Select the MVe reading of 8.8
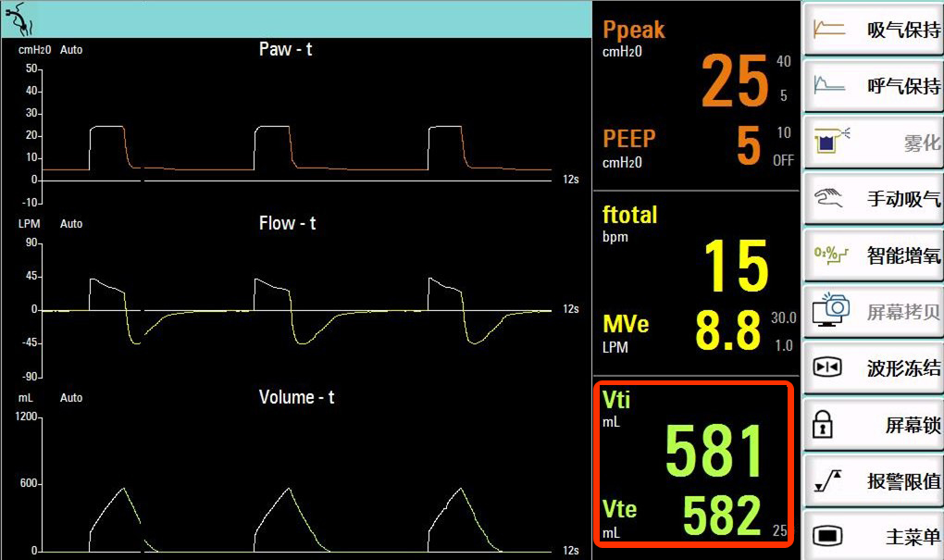This screenshot has width=944, height=560. coord(728,330)
